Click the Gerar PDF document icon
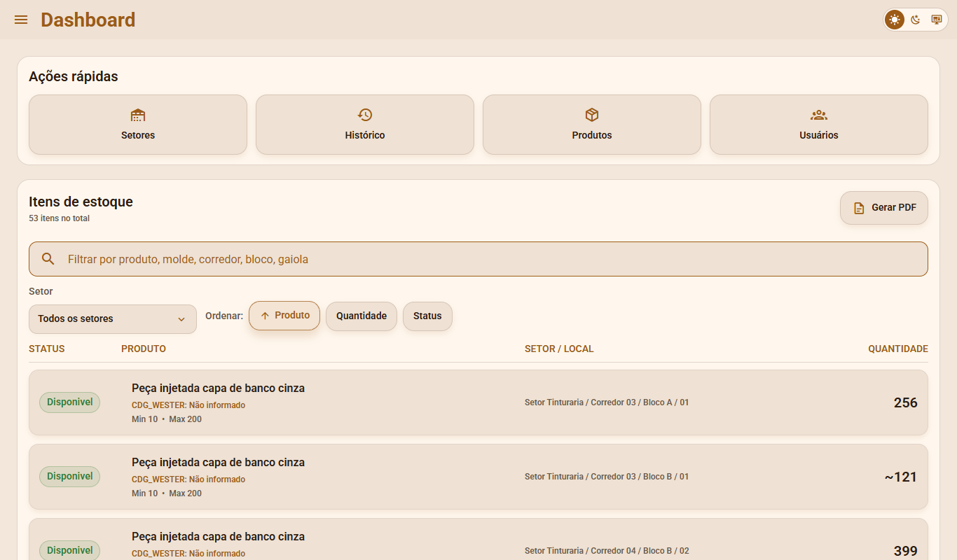Image resolution: width=957 pixels, height=560 pixels. [859, 208]
